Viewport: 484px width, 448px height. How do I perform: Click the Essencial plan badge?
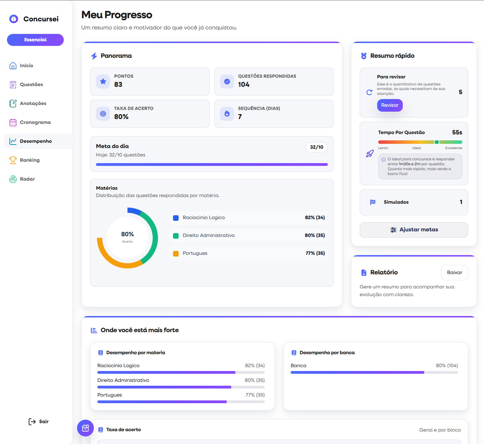(x=35, y=40)
